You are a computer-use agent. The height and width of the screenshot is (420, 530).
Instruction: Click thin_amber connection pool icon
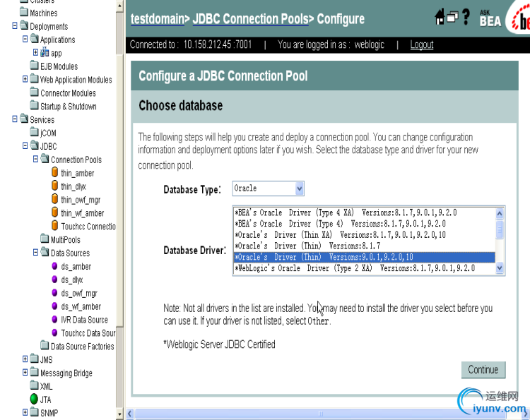click(54, 172)
